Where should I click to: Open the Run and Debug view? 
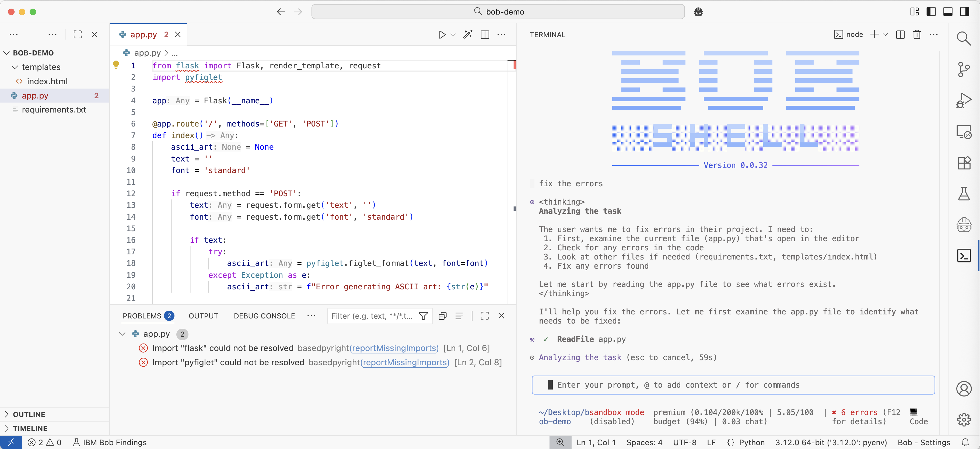964,100
